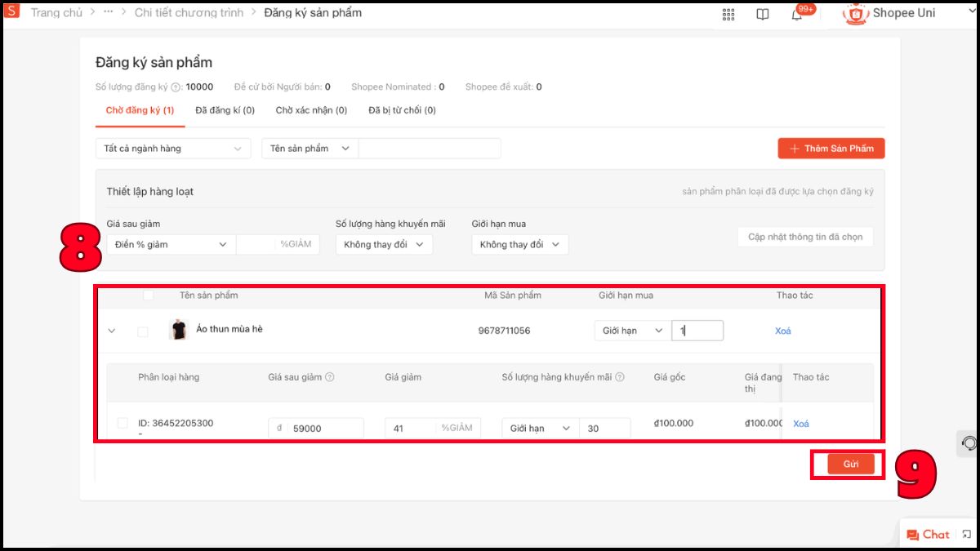Open Không thay đổi dropdown under Giới hạn mua

(x=520, y=244)
